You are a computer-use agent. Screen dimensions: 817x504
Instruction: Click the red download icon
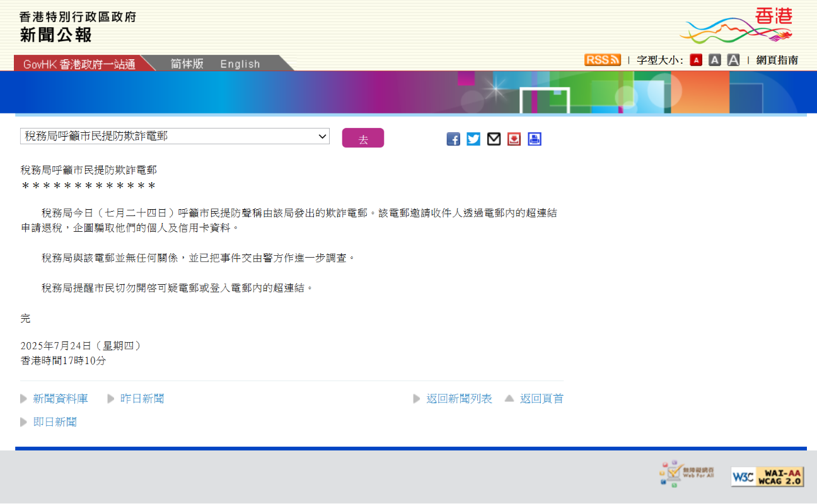514,139
